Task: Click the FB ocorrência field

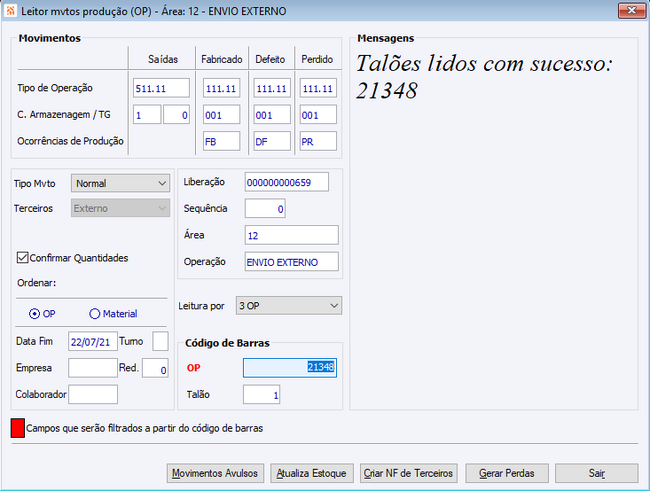Action: click(221, 141)
